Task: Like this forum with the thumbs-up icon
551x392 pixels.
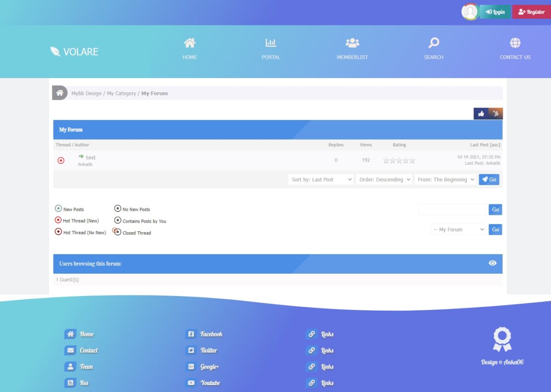Action: point(481,113)
